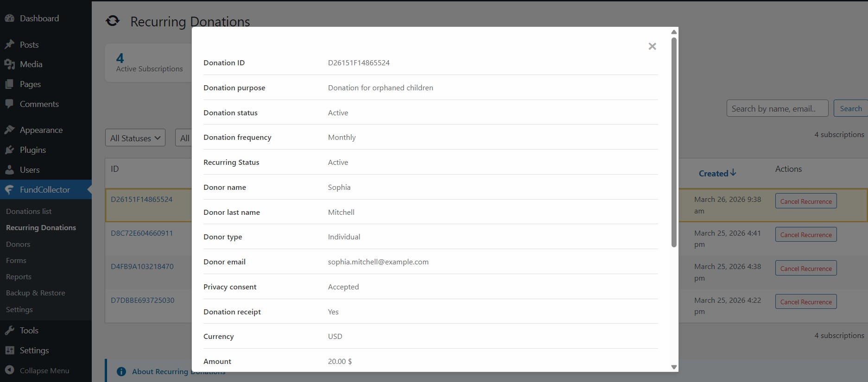This screenshot has width=868, height=382.
Task: Cancel recurrence for March 26, 2026 donation
Action: 806,201
